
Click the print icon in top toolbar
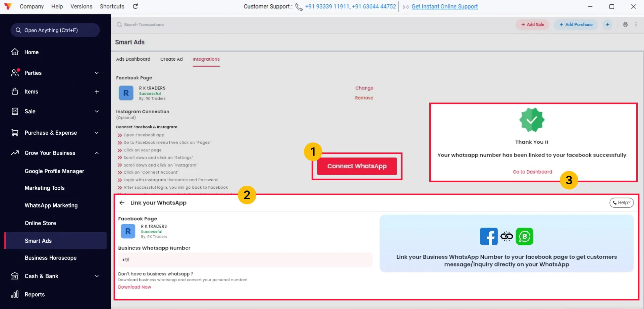pos(625,24)
